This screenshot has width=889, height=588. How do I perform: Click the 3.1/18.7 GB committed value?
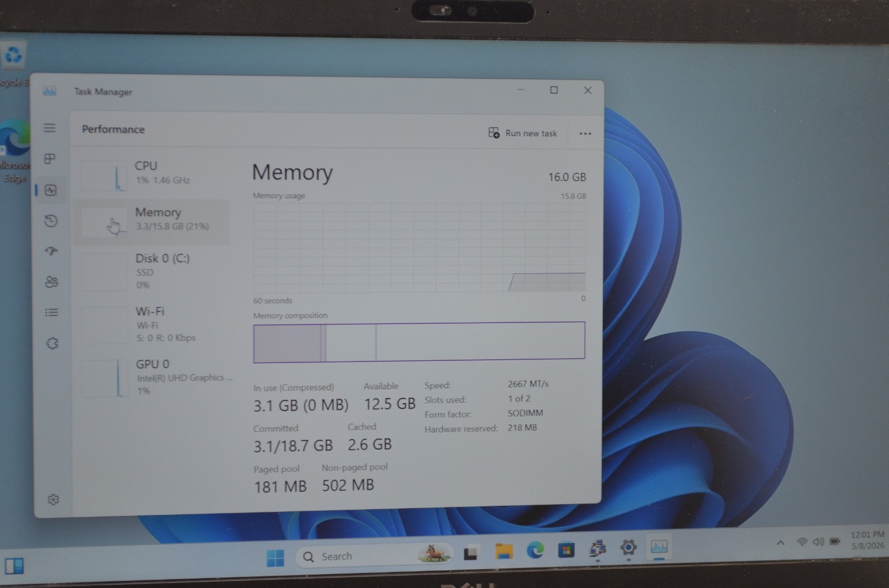click(x=293, y=446)
